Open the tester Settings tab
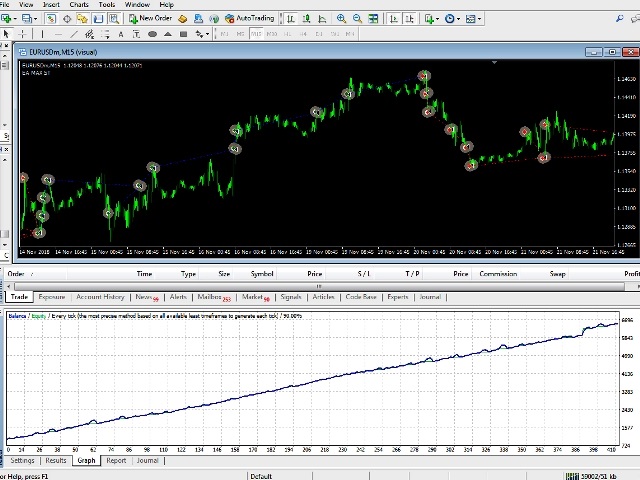The image size is (640, 480). (x=22, y=460)
